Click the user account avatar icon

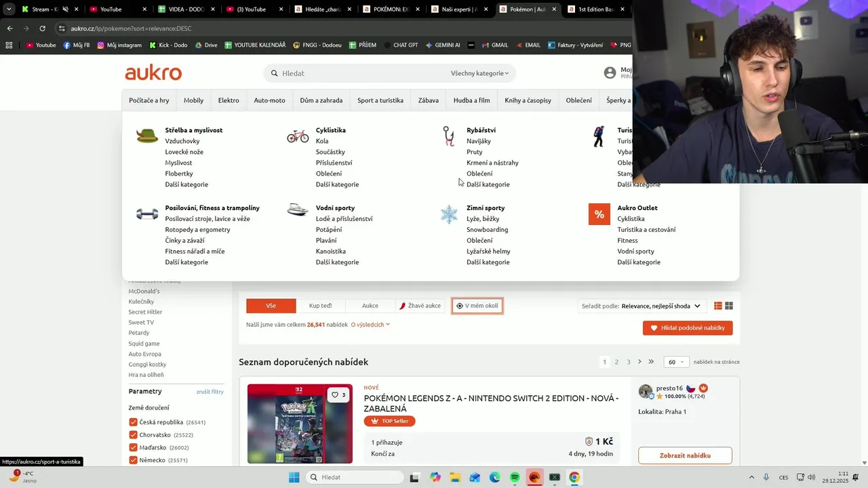[610, 73]
